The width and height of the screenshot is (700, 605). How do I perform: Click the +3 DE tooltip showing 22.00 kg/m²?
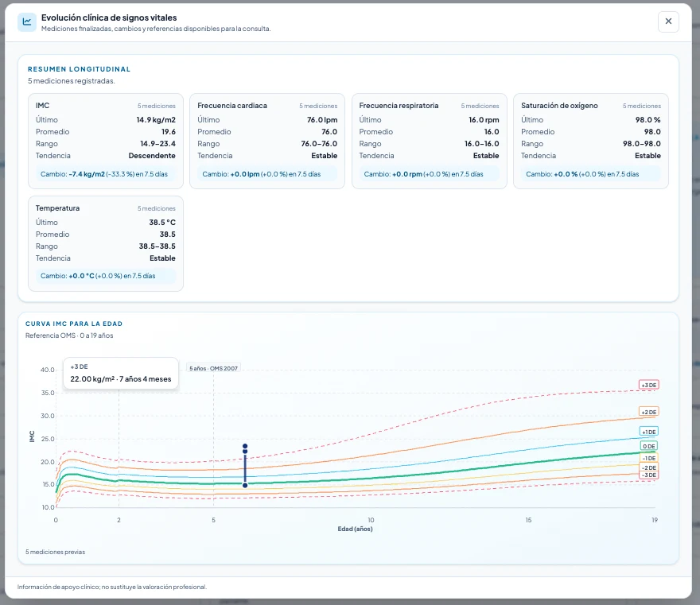[121, 373]
